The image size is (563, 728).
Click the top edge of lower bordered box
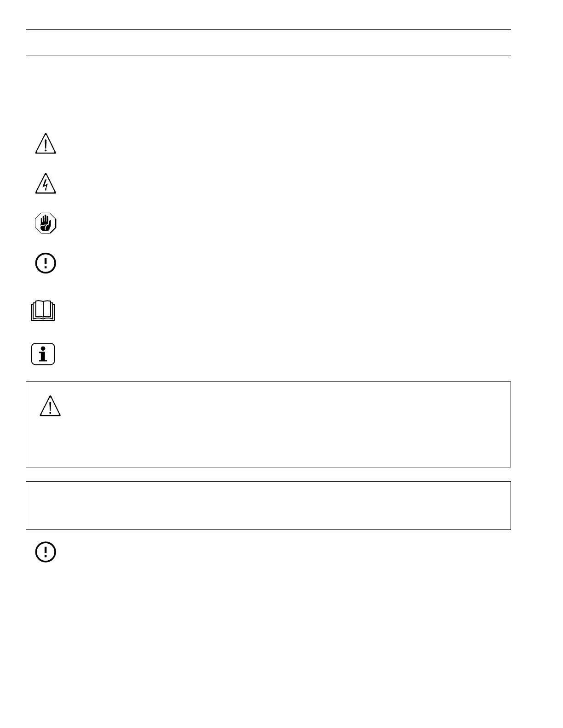(268, 482)
